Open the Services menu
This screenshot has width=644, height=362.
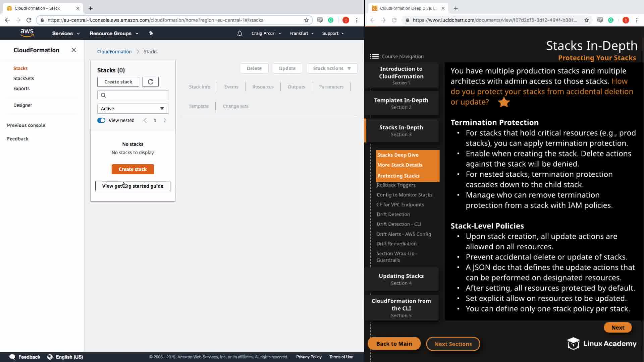(x=66, y=34)
